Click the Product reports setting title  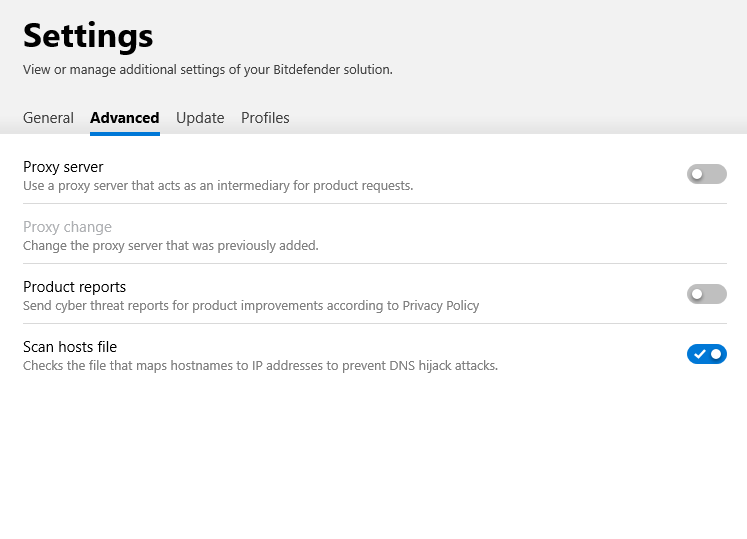pos(74,287)
